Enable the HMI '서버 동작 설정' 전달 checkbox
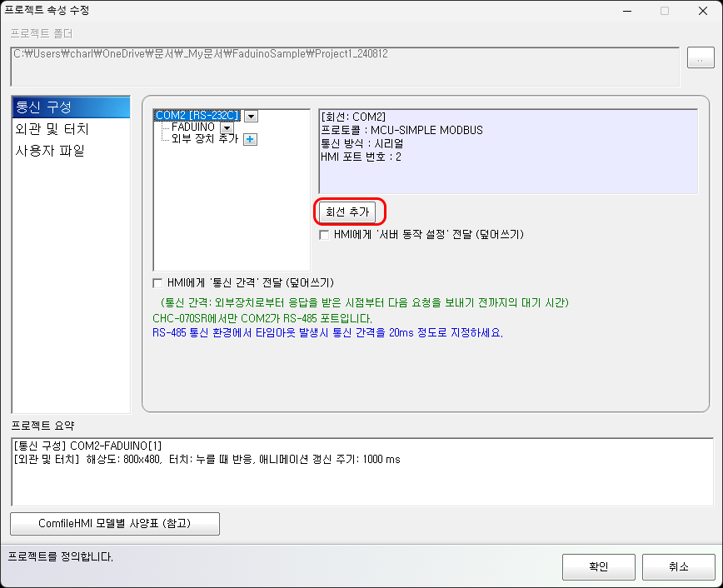 pos(324,234)
